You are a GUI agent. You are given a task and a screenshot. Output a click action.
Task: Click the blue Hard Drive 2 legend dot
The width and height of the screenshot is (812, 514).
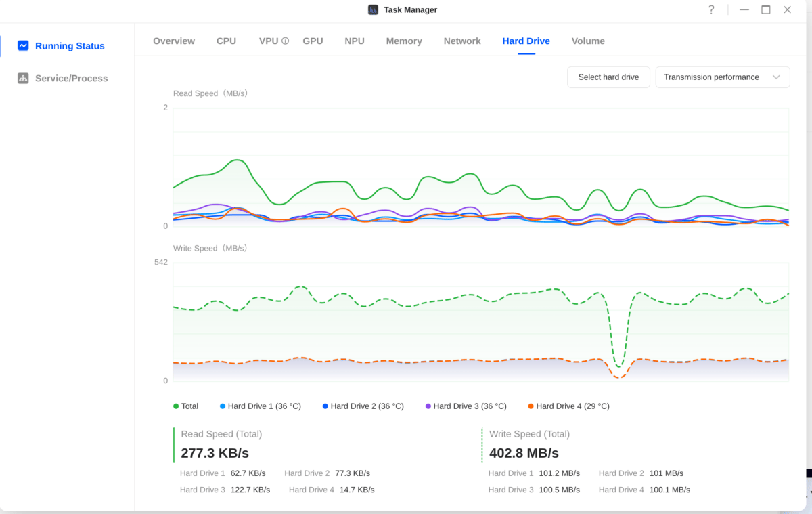(x=325, y=406)
